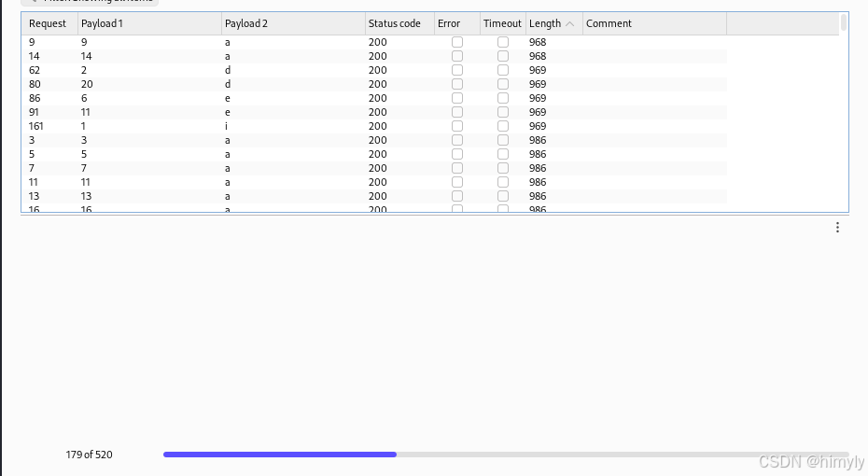This screenshot has width=868, height=476.
Task: Select the request number 86 cell
Action: pos(35,98)
